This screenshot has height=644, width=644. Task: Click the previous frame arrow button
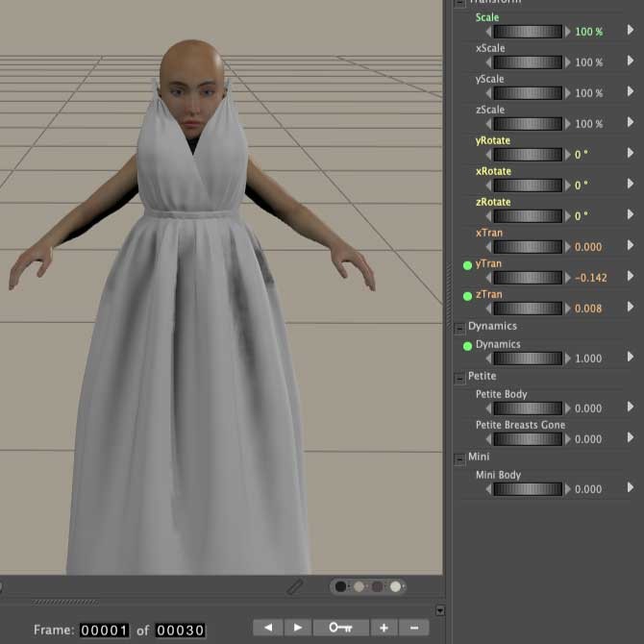pos(267,628)
